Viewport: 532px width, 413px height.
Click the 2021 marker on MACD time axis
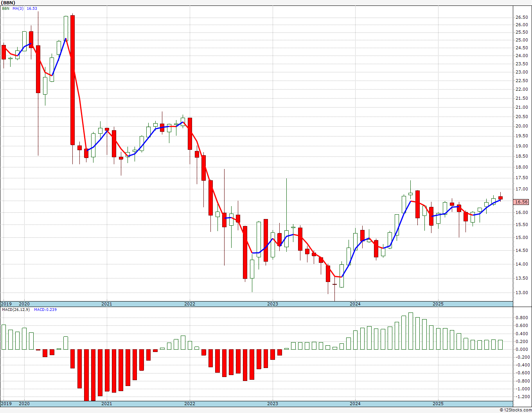(x=107, y=404)
